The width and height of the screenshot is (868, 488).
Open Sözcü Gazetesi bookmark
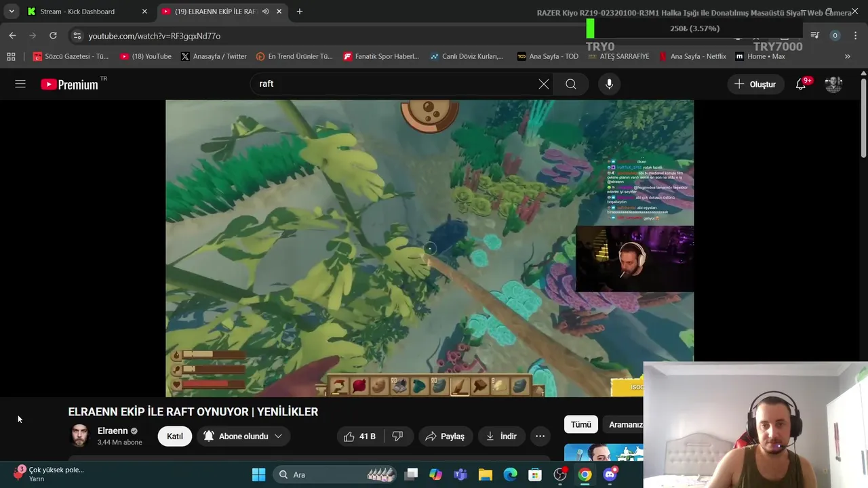71,56
